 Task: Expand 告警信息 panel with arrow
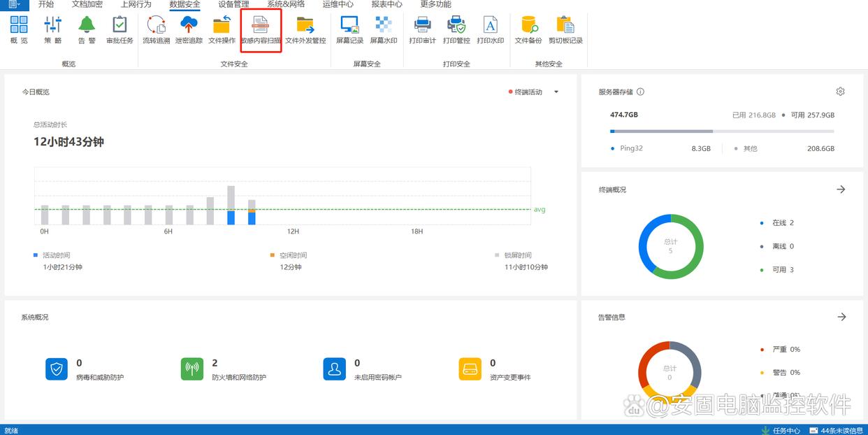pos(841,317)
